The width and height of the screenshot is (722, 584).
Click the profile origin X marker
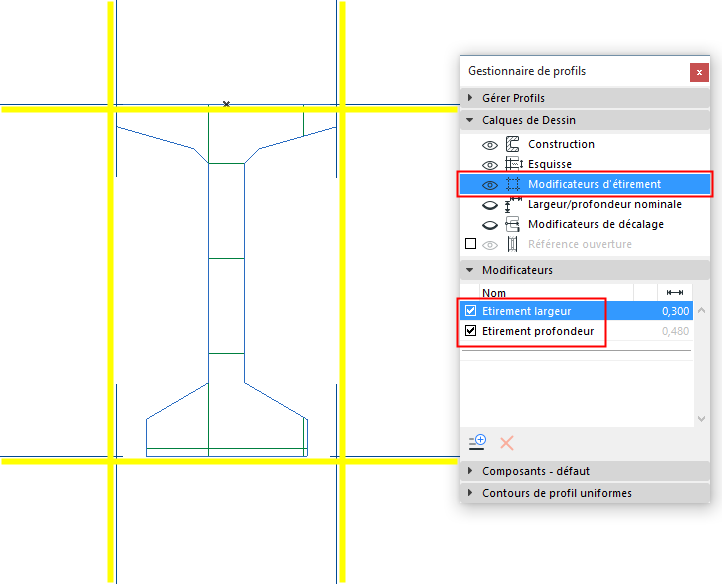(x=226, y=104)
